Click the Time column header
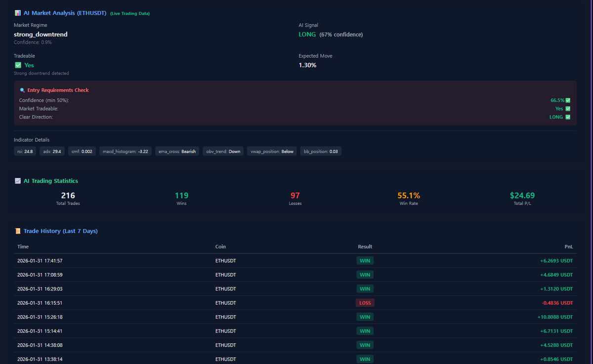Image resolution: width=593 pixels, height=364 pixels. (x=23, y=246)
